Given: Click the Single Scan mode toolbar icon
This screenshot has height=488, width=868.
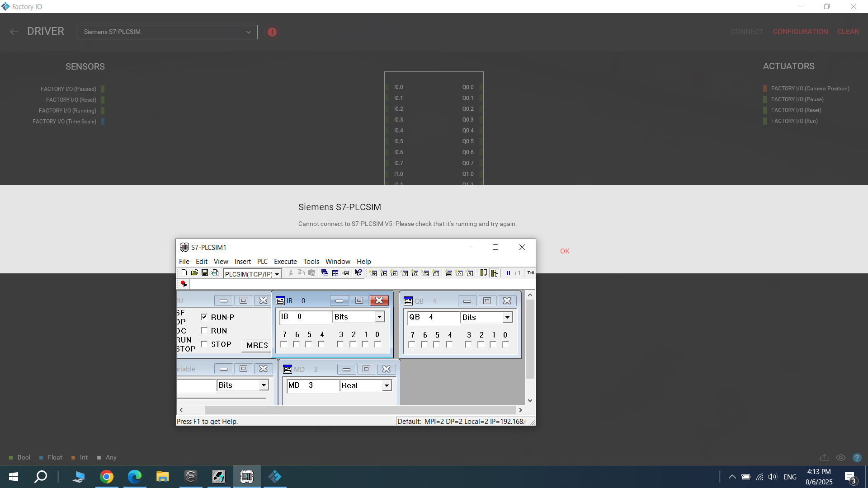Looking at the screenshot, I should (484, 273).
